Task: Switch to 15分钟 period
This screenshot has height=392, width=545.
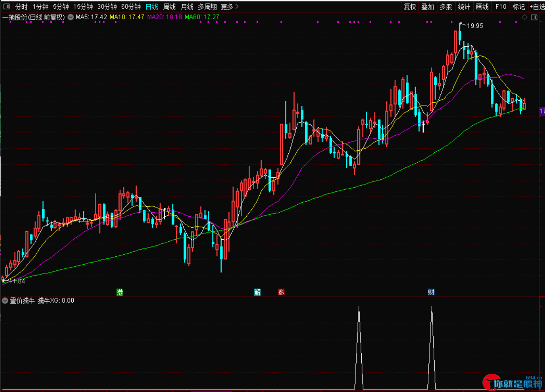Action: point(83,7)
